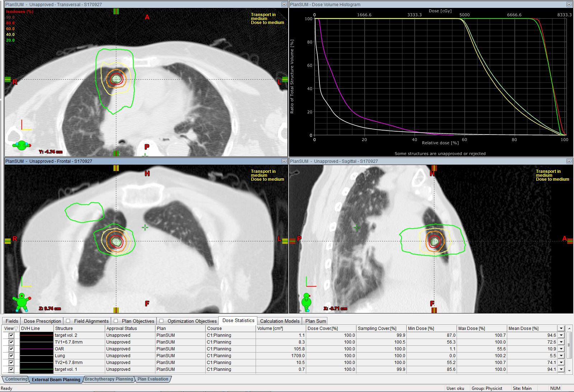Viewport: 574px width, 392px height.
Task: Enable the Field Alignments checkbox
Action: [x=68, y=321]
